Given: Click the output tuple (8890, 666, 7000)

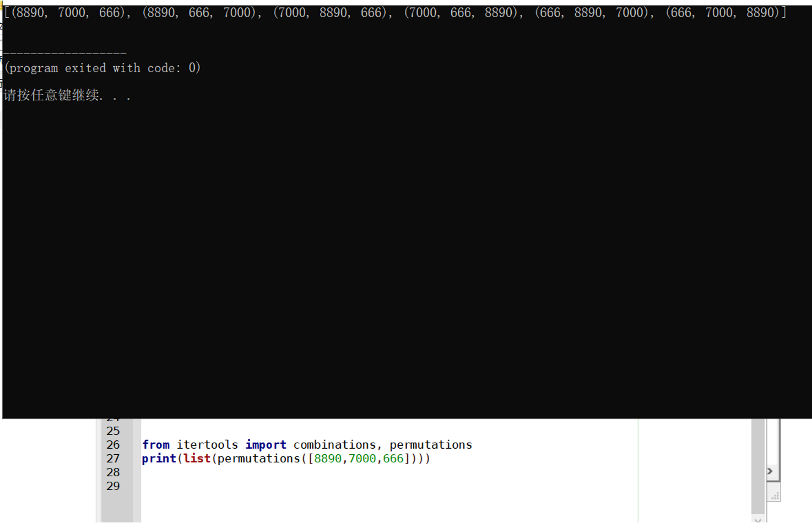Looking at the screenshot, I should coord(200,13).
